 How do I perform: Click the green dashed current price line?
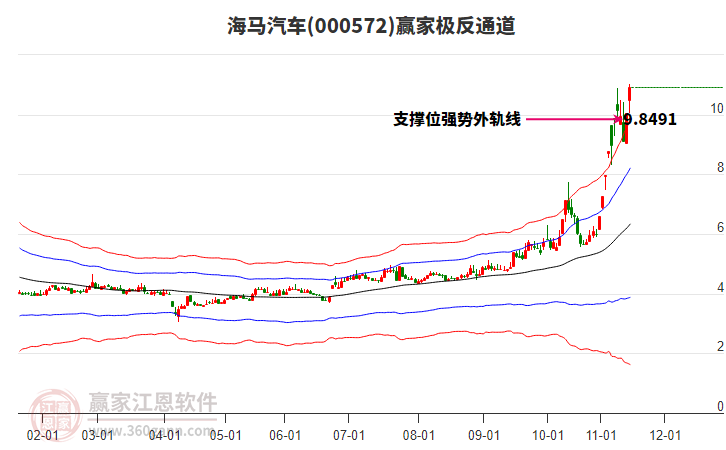677,87
